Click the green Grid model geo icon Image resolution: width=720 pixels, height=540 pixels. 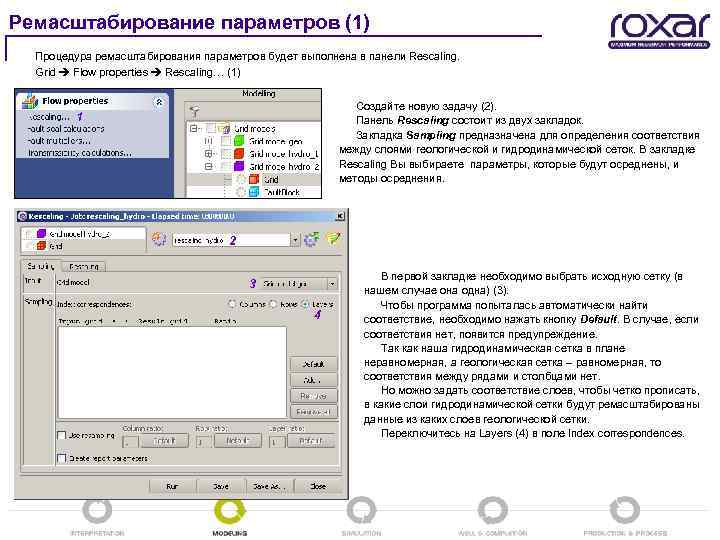point(239,141)
